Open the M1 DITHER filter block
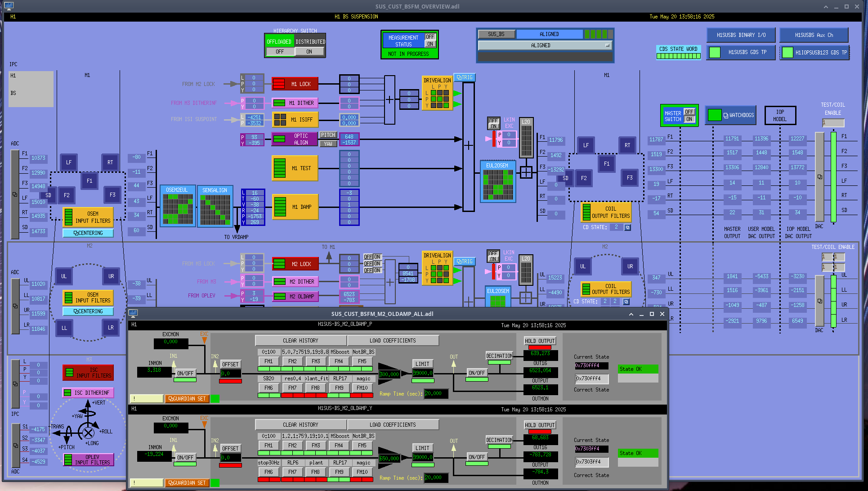 295,103
